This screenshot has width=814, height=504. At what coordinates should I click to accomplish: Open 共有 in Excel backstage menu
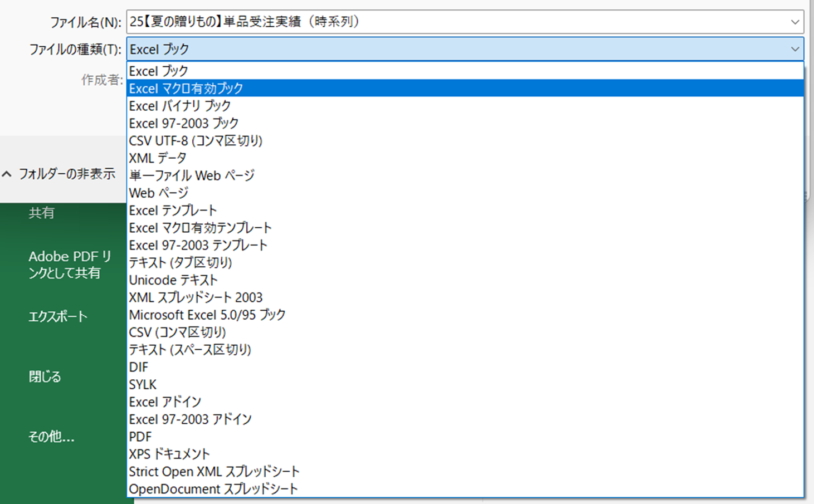click(x=42, y=213)
